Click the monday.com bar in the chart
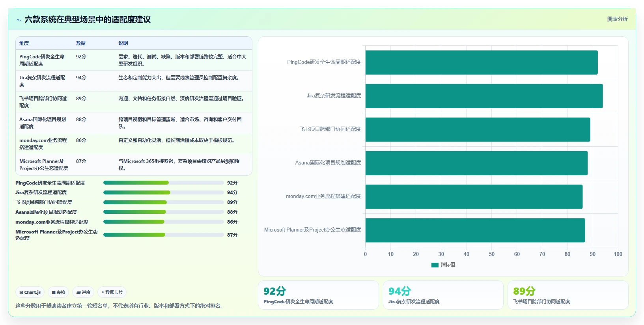This screenshot has height=325, width=644. pos(474,196)
